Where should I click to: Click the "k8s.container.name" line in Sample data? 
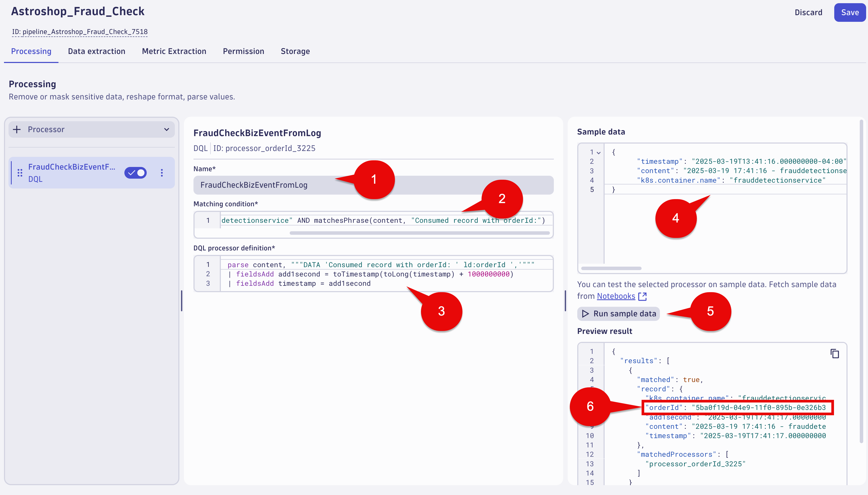coord(731,180)
